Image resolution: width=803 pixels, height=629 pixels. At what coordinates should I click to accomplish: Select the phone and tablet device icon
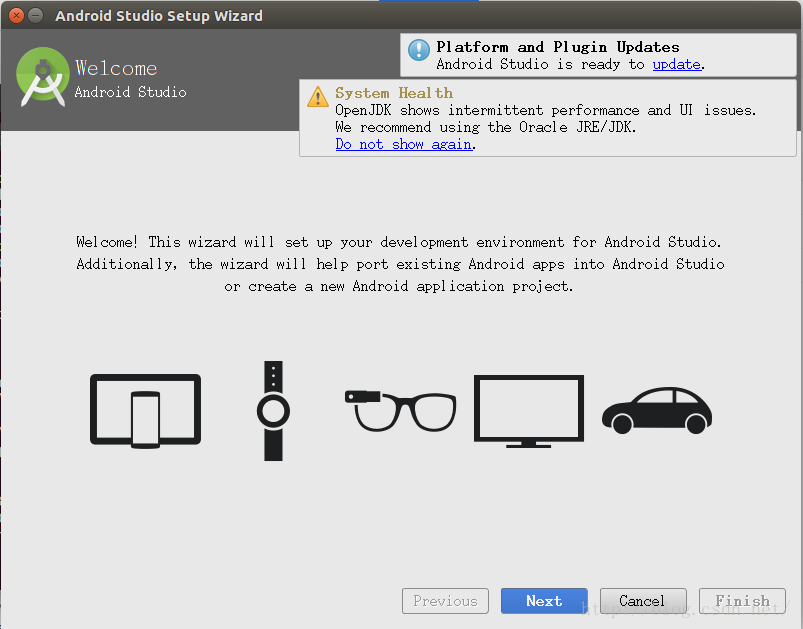(x=145, y=410)
